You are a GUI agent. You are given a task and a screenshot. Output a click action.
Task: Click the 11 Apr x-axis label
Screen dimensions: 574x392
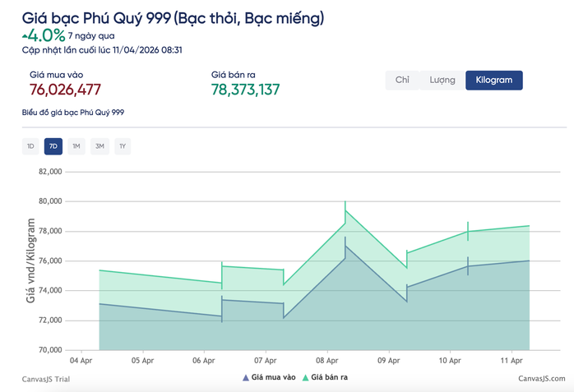512,360
